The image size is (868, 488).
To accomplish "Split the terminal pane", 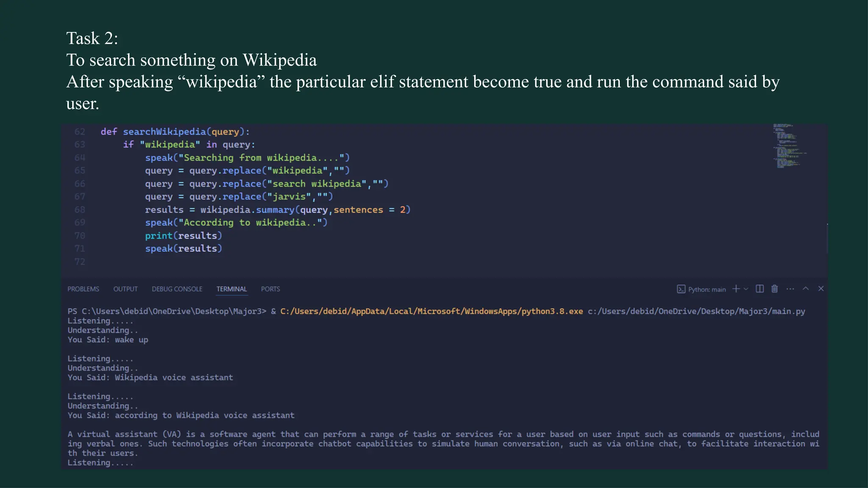I will click(x=759, y=289).
